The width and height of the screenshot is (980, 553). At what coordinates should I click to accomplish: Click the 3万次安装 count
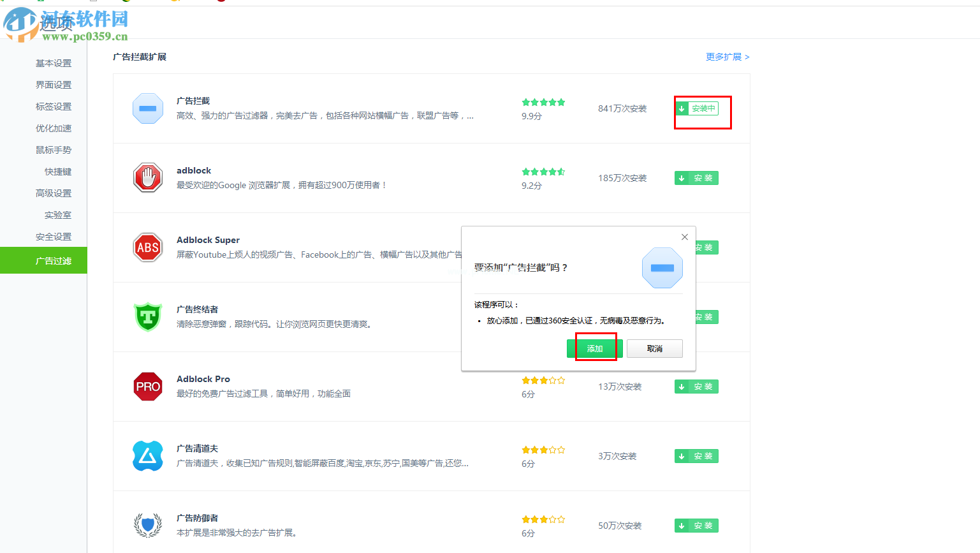(617, 456)
